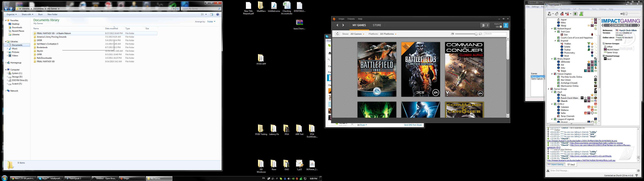Click Send SMS from Skype link
Screen dimensions: 644x181
click(x=413, y=125)
